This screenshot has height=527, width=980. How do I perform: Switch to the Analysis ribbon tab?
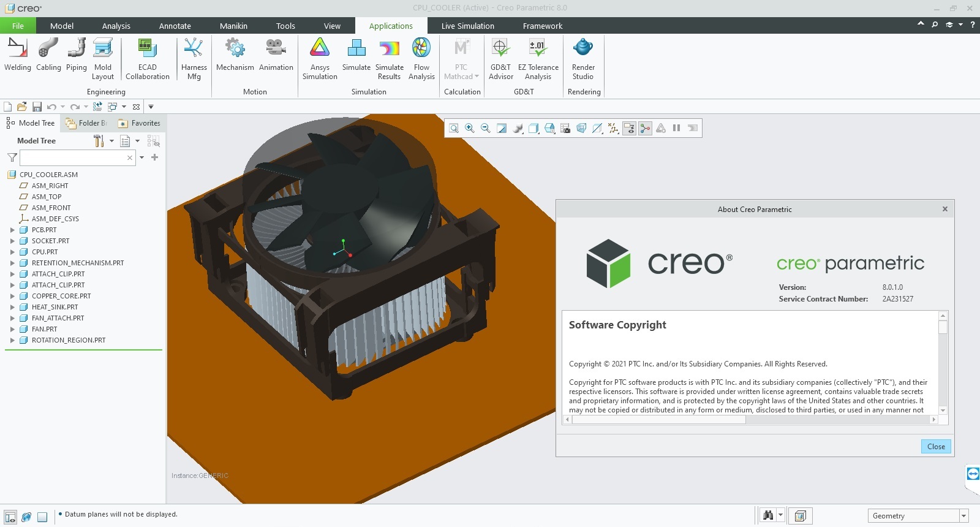(x=116, y=26)
